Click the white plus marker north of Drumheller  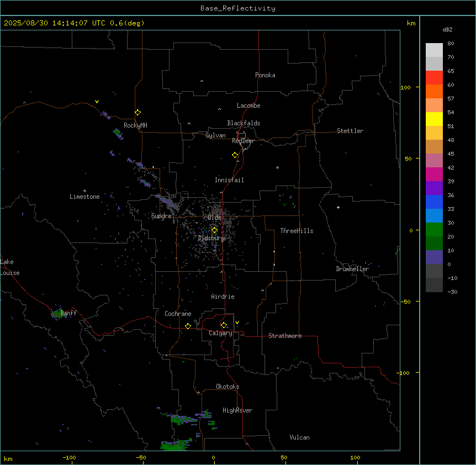pos(338,207)
